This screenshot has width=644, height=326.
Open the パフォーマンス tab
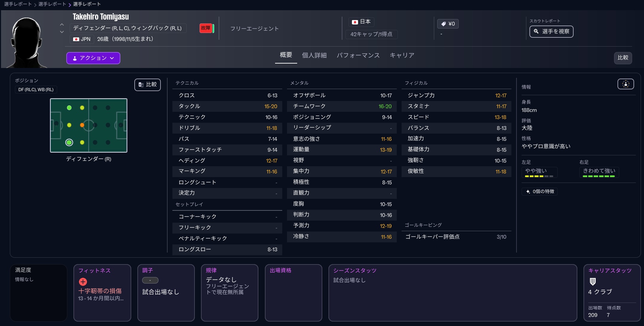pyautogui.click(x=358, y=55)
